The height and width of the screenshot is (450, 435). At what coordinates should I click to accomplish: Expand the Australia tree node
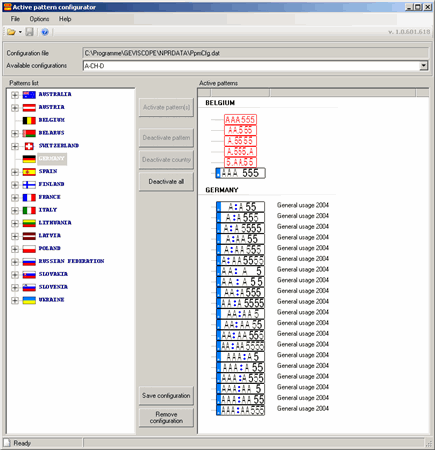[14, 95]
